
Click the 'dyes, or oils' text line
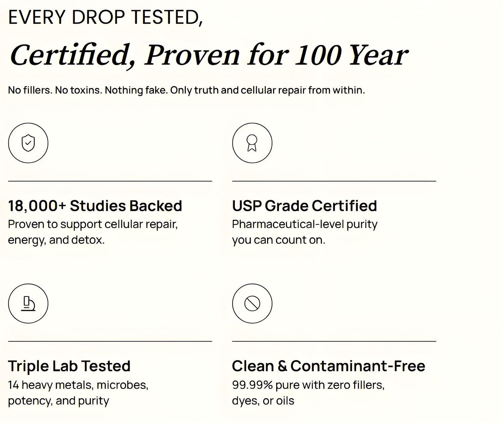(263, 401)
